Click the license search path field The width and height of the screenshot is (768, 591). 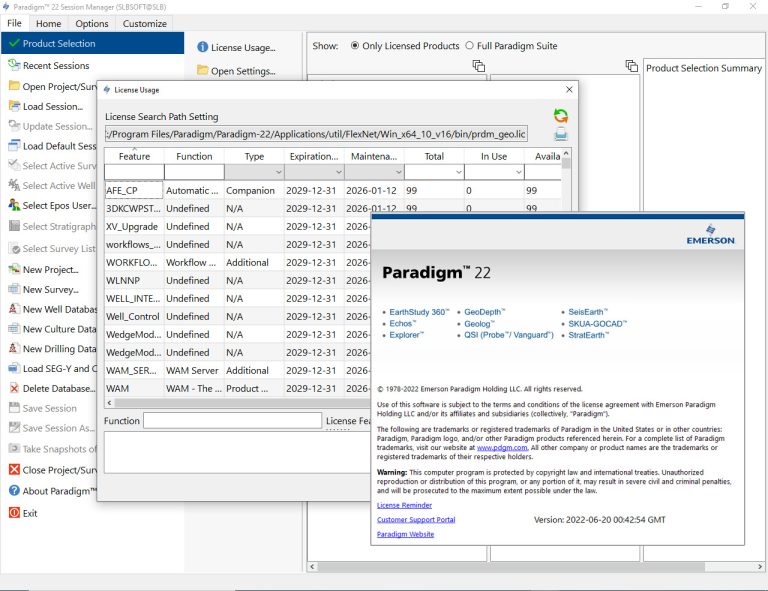tap(316, 134)
